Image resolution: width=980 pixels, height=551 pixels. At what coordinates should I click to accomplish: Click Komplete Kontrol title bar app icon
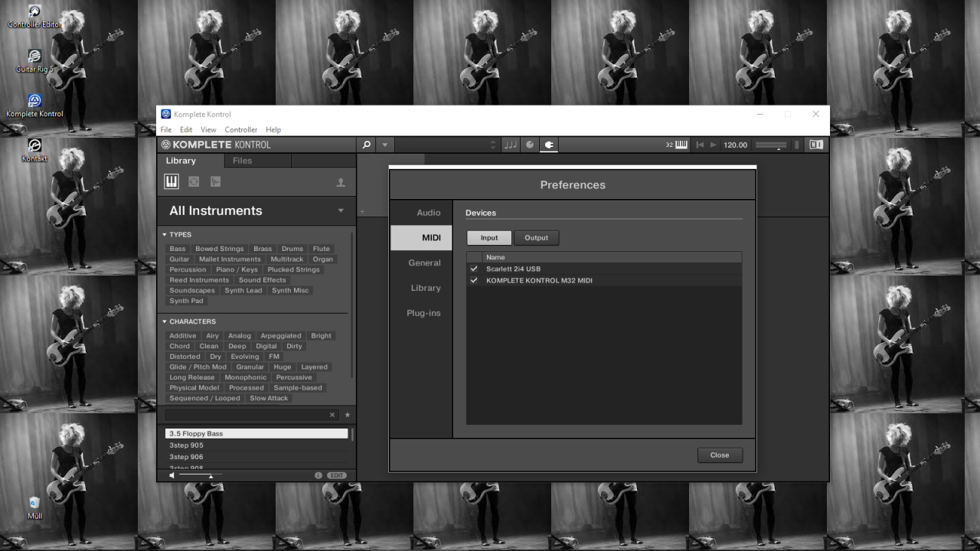(x=166, y=114)
